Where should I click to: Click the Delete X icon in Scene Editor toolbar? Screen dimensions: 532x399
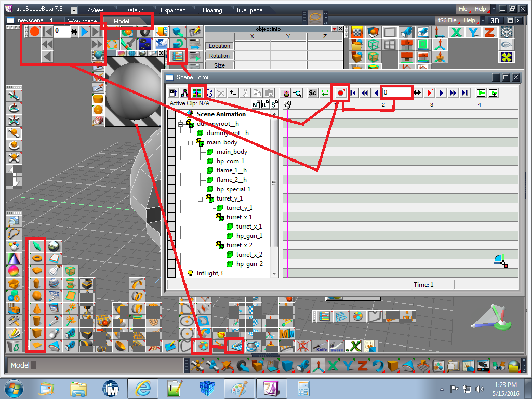(x=221, y=93)
